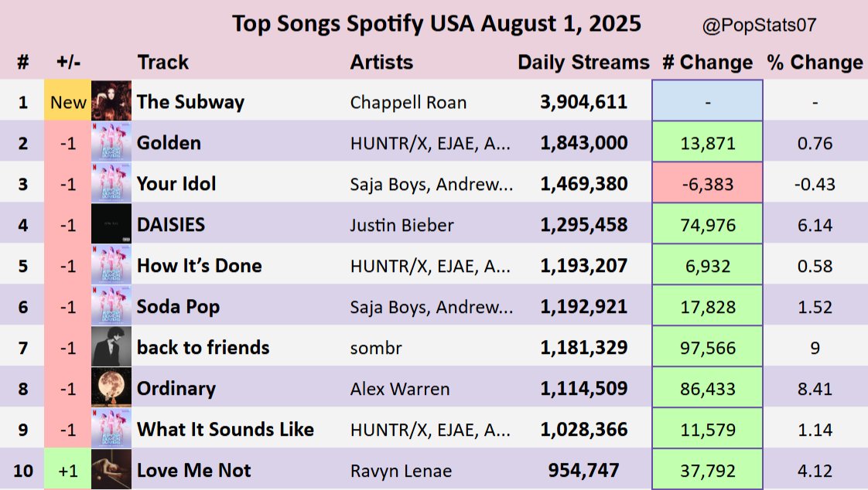Click The Subway album cover thumbnail

pos(111,101)
